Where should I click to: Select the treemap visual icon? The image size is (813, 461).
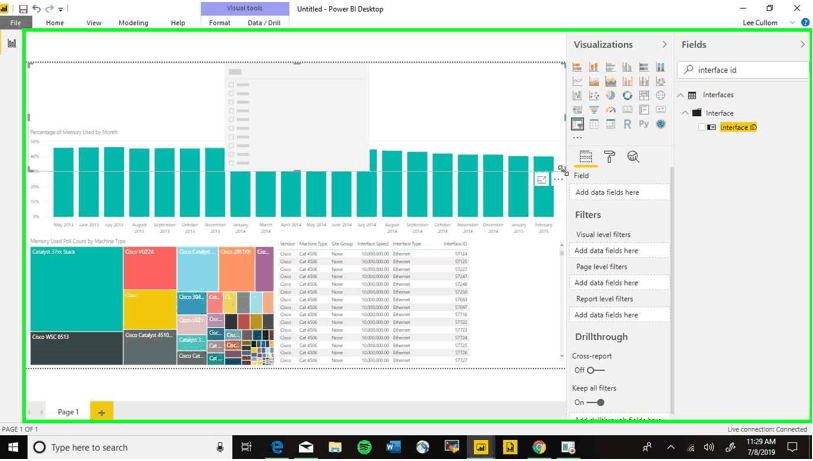tap(643, 95)
